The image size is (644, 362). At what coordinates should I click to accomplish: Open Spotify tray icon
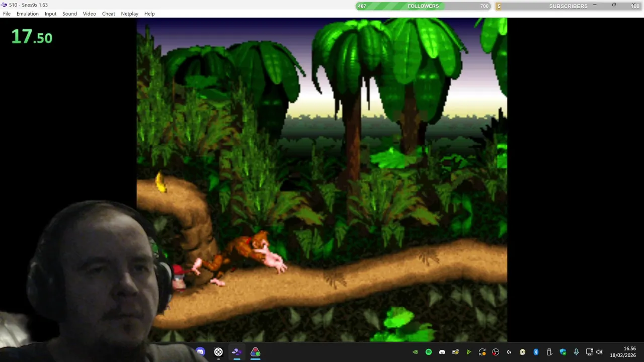(x=429, y=352)
